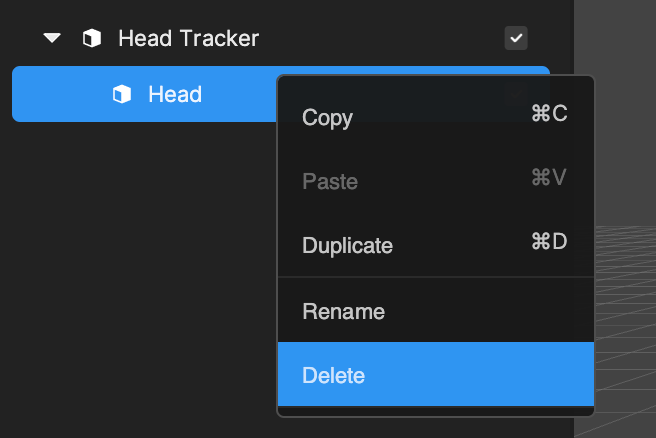Click the ⌘V shortcut beside Paste

[548, 177]
